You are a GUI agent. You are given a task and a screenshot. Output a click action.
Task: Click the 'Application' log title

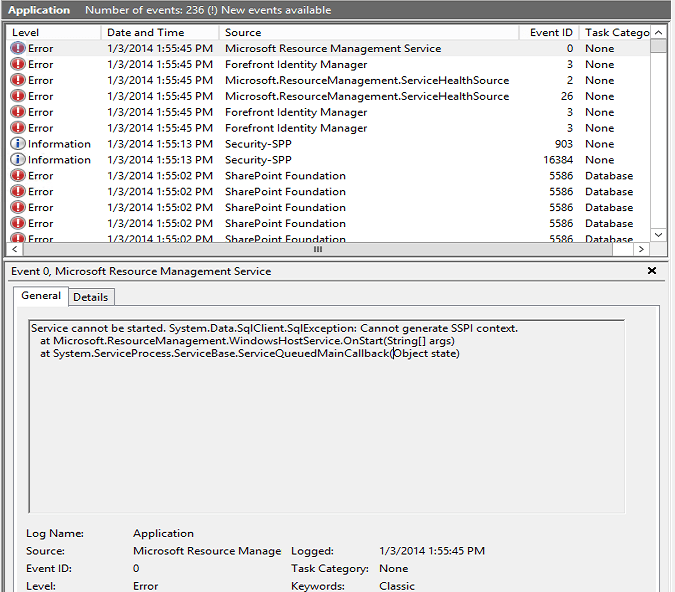click(x=39, y=10)
